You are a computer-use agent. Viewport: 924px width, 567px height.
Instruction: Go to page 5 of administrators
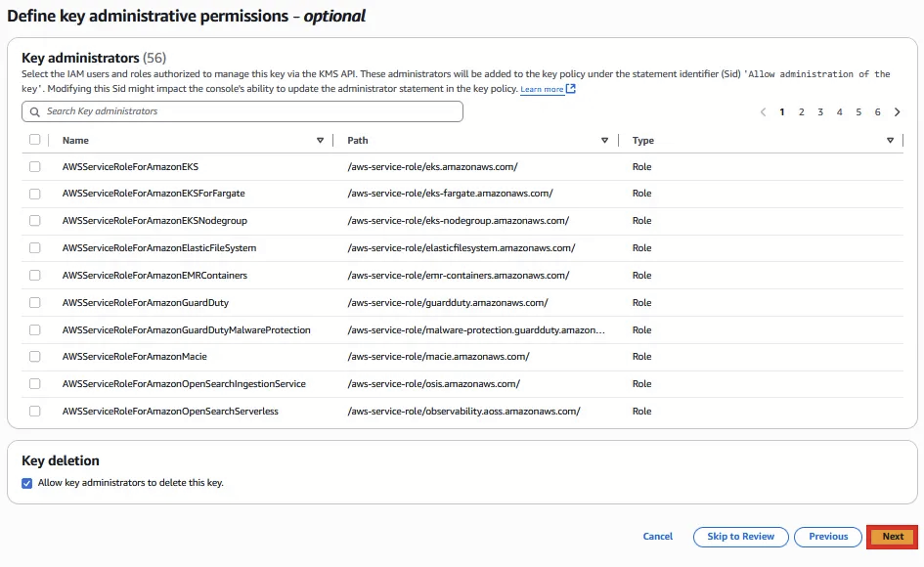858,112
